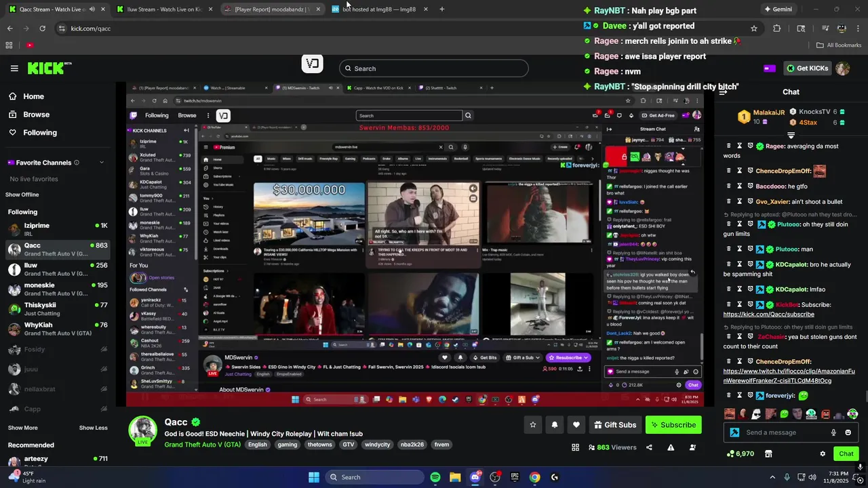This screenshot has width=868, height=488.
Task: Mute the Qacc Stream browser tab audio
Action: [x=92, y=9]
